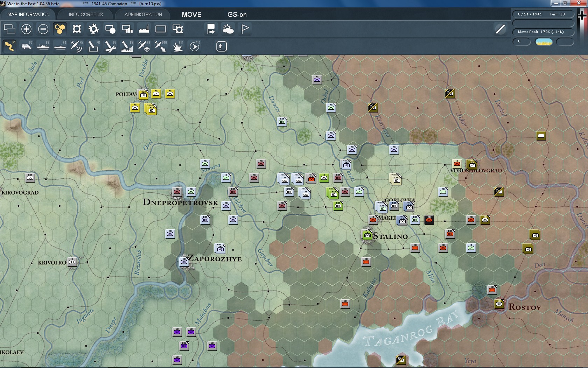Show weather with the sun-cloud icon

(x=228, y=29)
